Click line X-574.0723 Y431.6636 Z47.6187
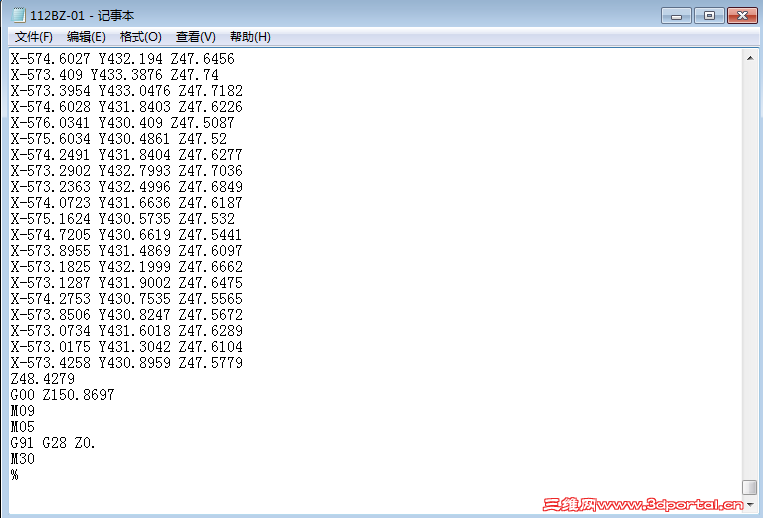 [x=127, y=203]
